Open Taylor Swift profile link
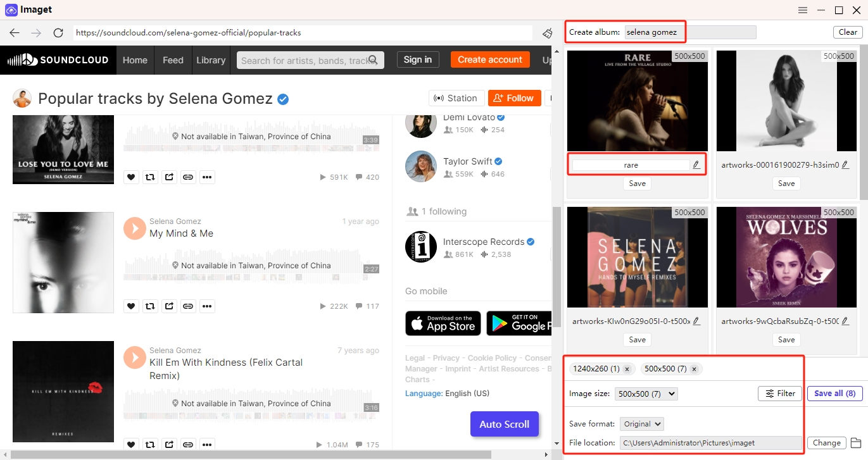The image size is (868, 460). [x=468, y=161]
